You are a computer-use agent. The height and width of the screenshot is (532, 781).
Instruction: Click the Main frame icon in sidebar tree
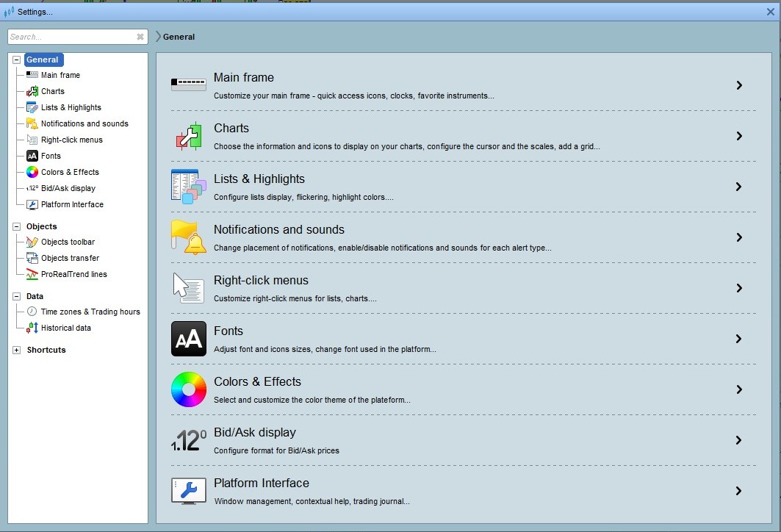[x=32, y=75]
